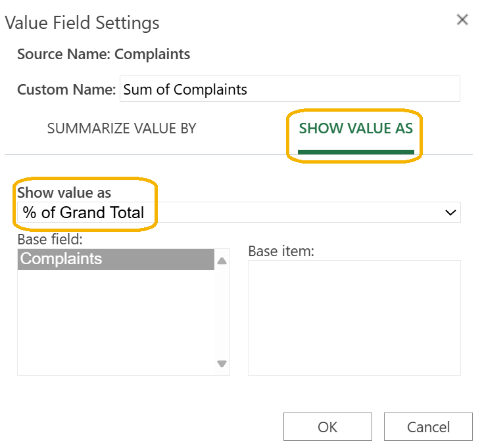482x448 pixels.
Task: Click the Show value as label
Action: (64, 193)
